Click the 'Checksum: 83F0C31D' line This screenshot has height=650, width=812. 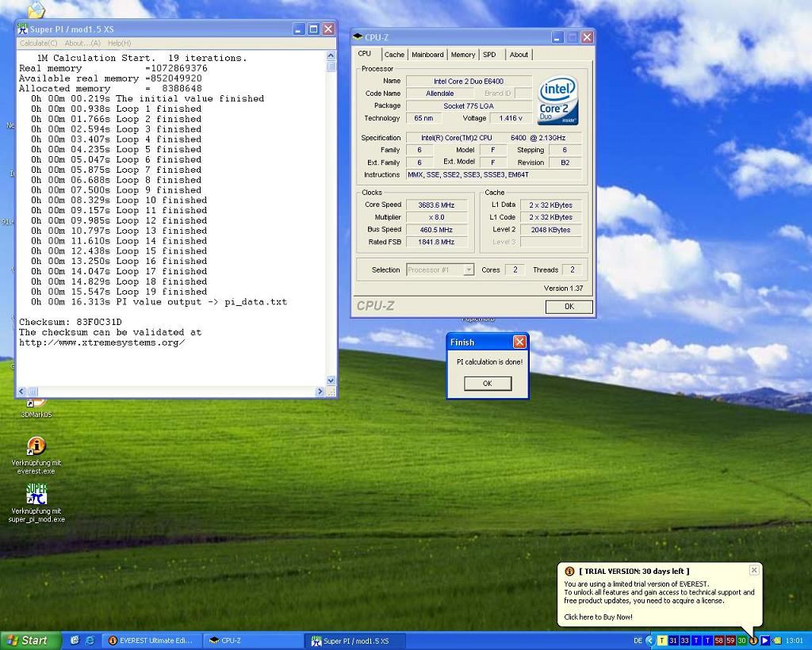[x=71, y=322]
